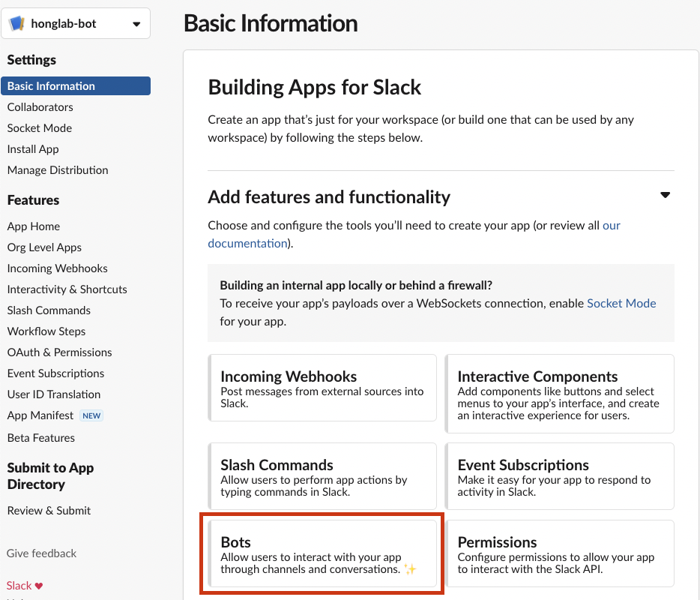700x600 pixels.
Task: Click the firewall question bold text
Action: point(356,286)
